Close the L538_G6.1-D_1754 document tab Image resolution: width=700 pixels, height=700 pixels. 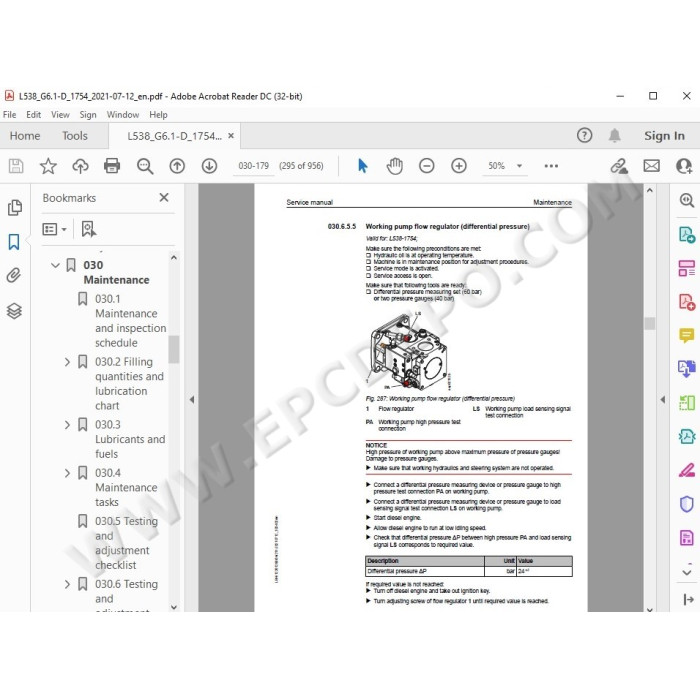(231, 136)
